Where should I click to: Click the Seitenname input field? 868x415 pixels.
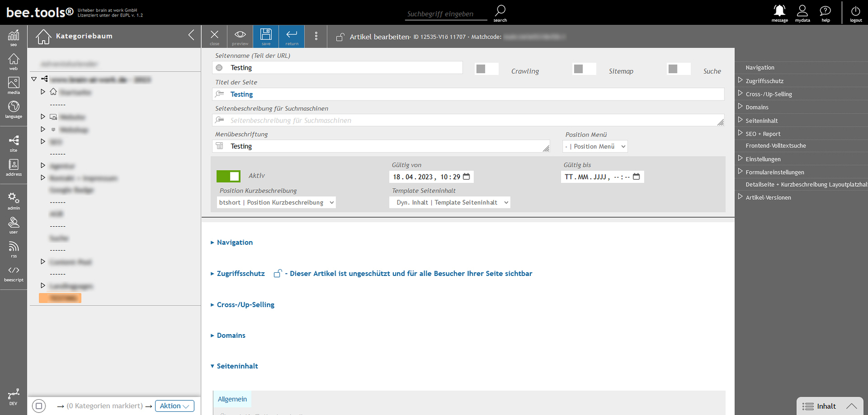[x=338, y=68]
